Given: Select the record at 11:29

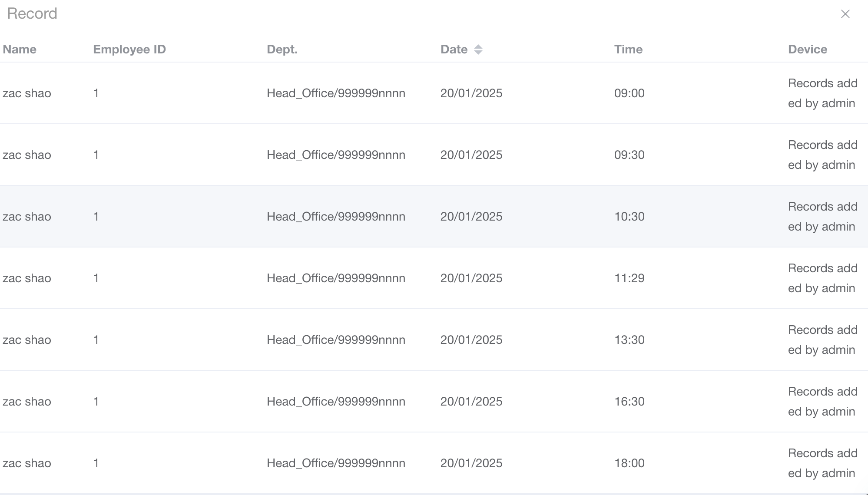Looking at the screenshot, I should (629, 278).
